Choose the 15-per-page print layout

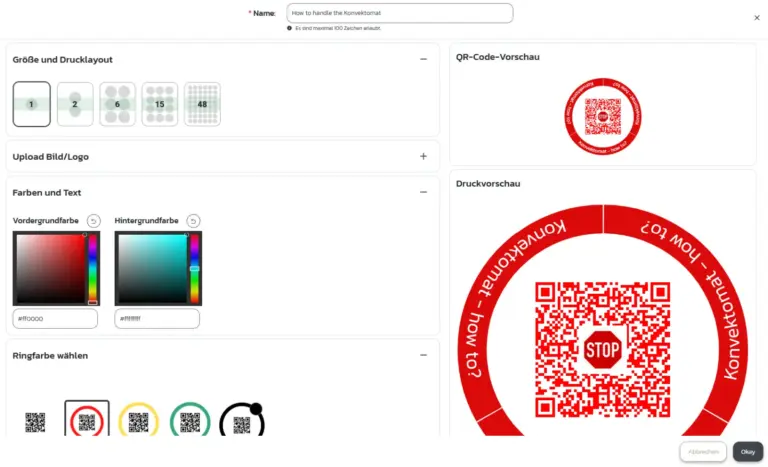[160, 104]
